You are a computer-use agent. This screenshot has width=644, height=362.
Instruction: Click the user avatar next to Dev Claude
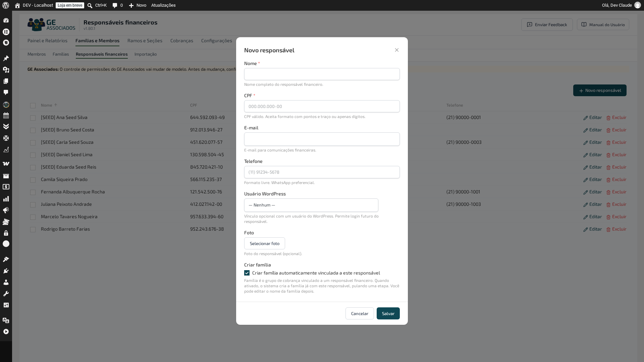638,5
